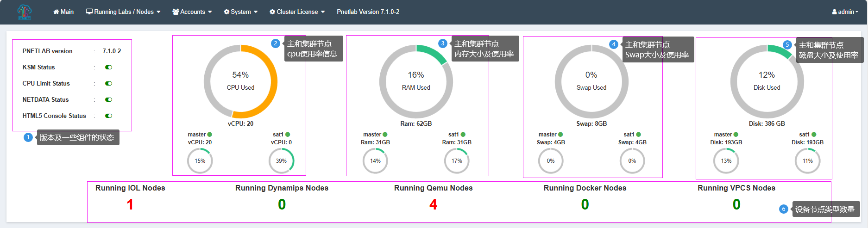Screen dimensions: 868x228
Task: Click the green sat1 status dot under Swap
Action: (639, 135)
